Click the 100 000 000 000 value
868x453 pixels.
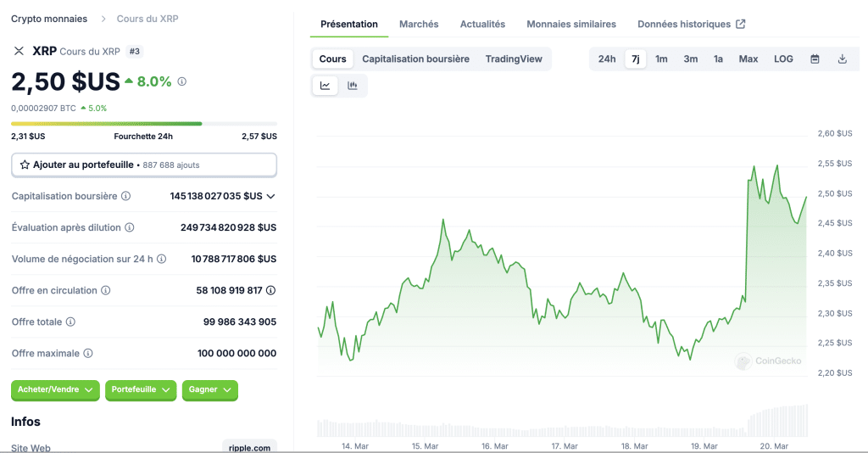click(x=237, y=353)
